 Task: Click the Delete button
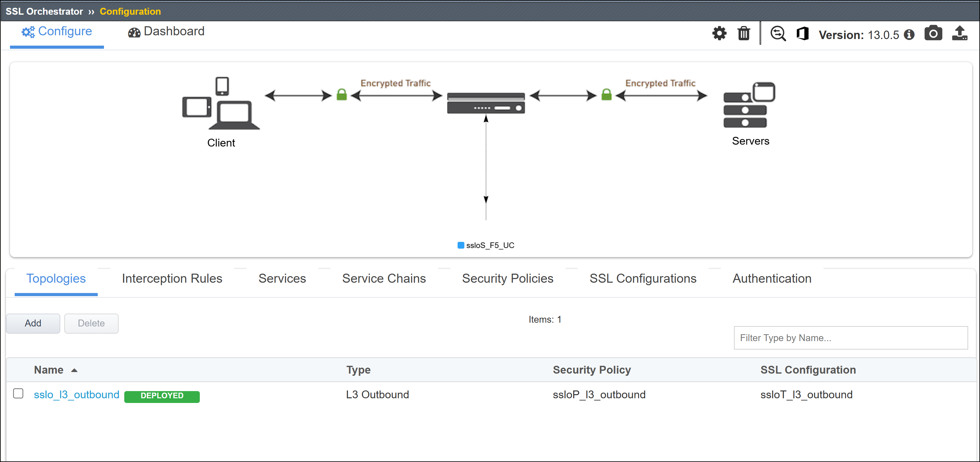(x=91, y=323)
